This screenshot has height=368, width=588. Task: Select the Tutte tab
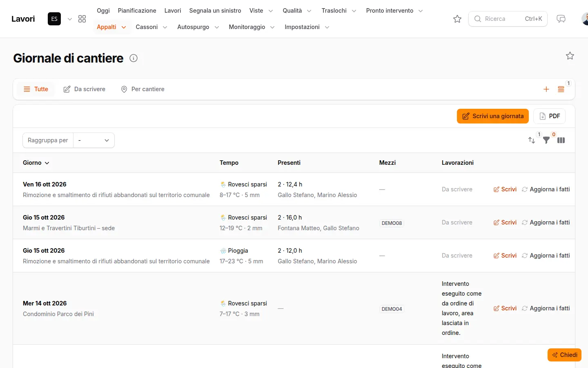pos(36,89)
